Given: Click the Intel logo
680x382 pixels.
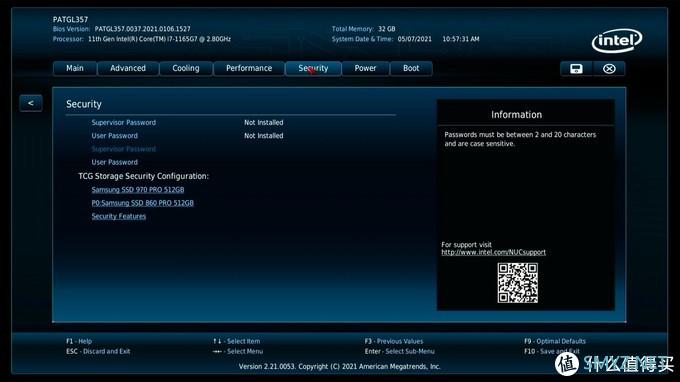Looking at the screenshot, I should pyautogui.click(x=617, y=41).
